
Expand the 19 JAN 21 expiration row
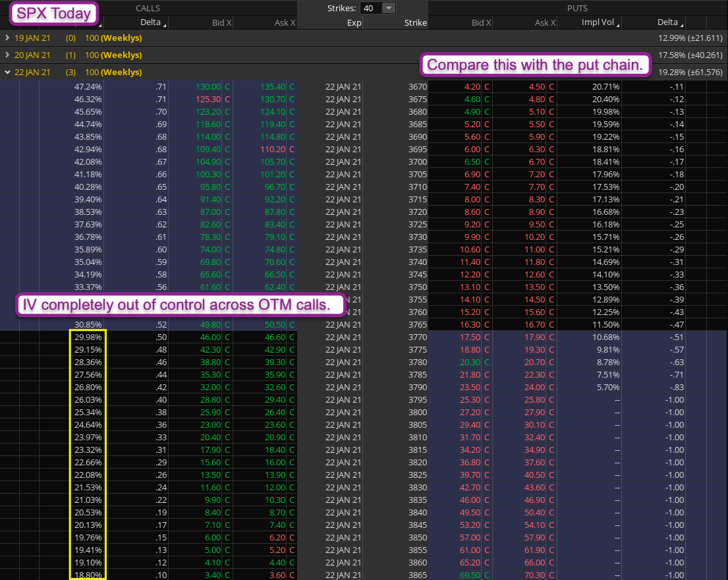click(7, 38)
